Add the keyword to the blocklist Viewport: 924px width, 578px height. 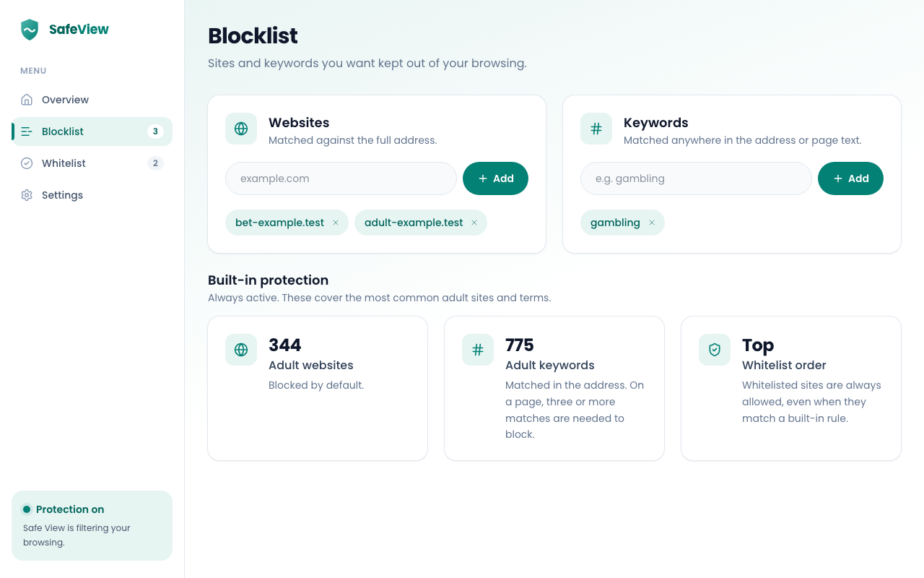point(850,178)
